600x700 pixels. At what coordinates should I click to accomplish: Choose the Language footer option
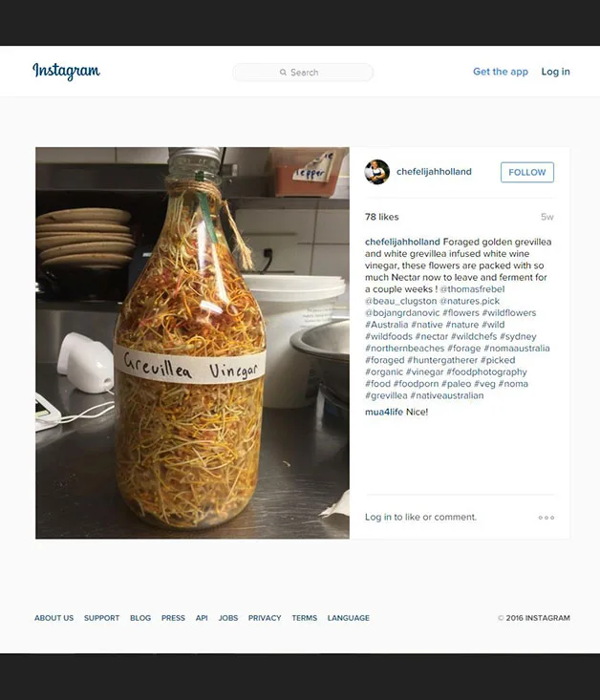click(x=349, y=618)
